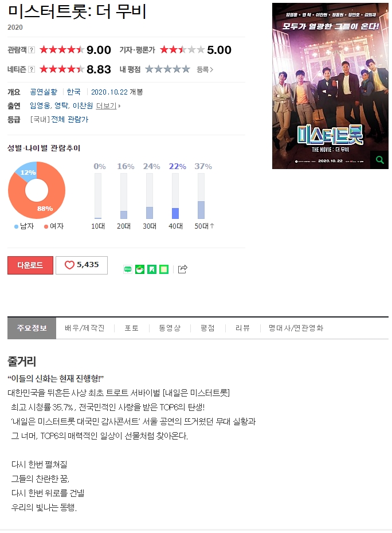Click the red 다운로드 button

pyautogui.click(x=30, y=265)
